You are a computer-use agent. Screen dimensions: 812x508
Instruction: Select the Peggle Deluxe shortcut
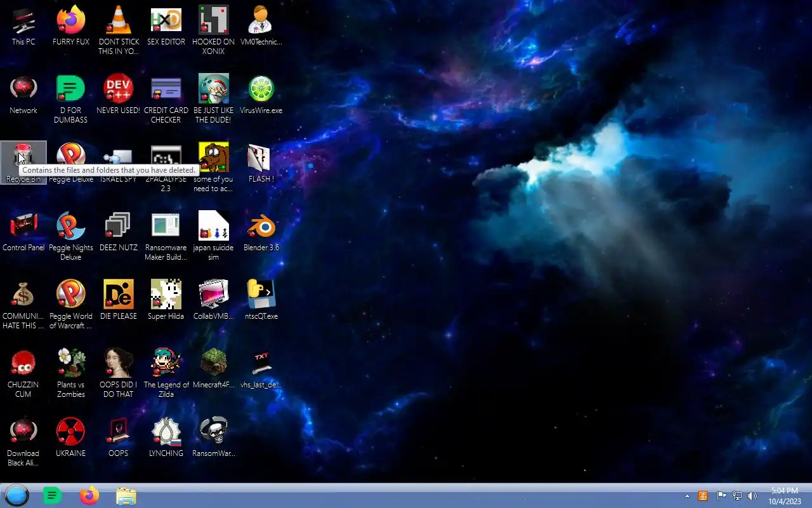coord(71,163)
